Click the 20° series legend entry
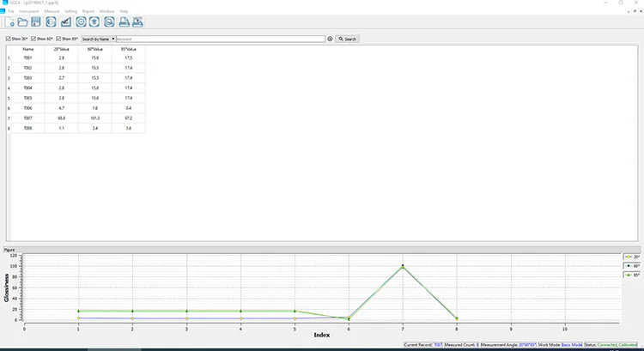644x351 pixels. (633, 257)
